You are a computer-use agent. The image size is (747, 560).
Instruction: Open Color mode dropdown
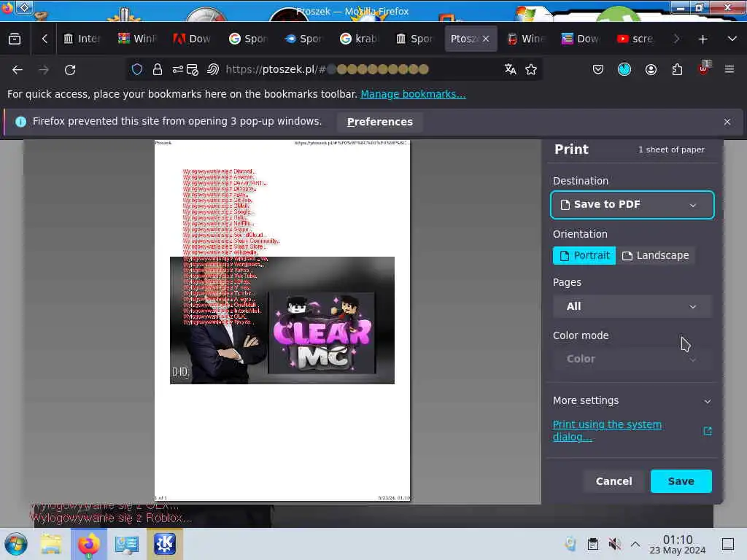coord(632,359)
